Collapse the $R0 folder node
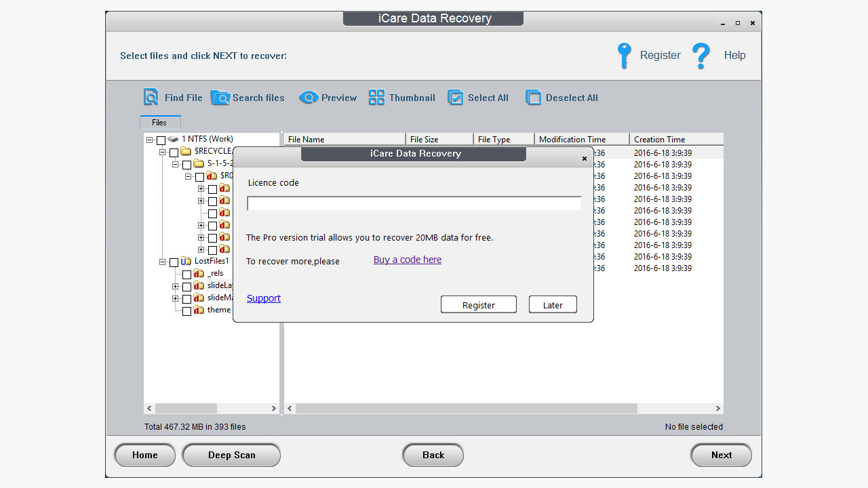868x488 pixels. (x=189, y=176)
